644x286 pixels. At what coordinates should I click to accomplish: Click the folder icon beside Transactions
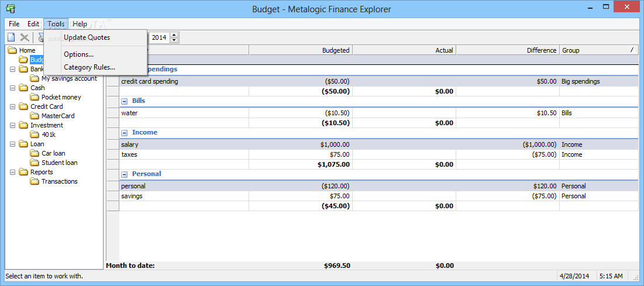(35, 181)
